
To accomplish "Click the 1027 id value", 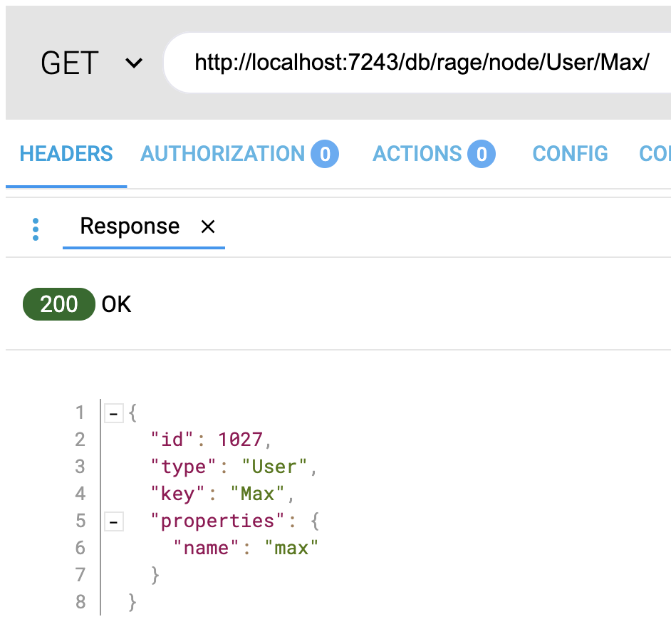I will (240, 440).
